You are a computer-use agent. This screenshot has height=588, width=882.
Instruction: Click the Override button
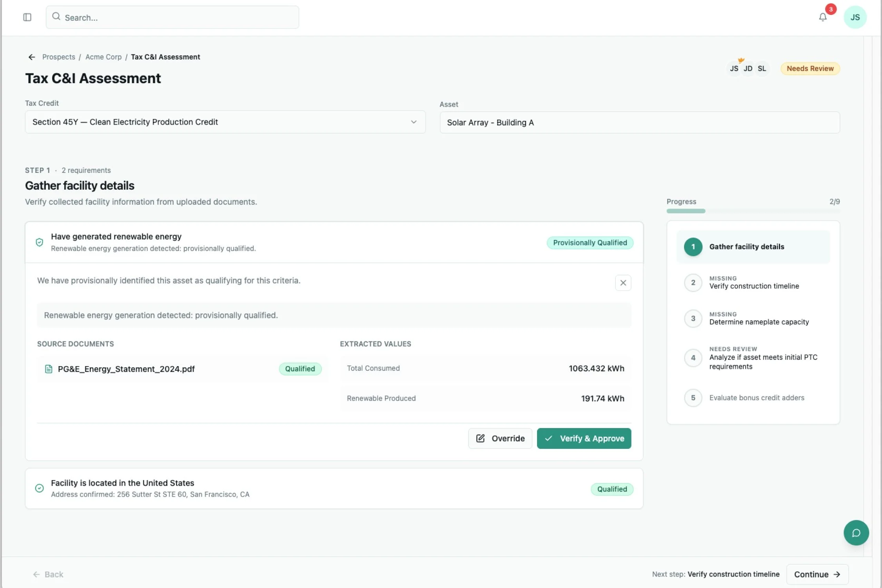pyautogui.click(x=500, y=439)
